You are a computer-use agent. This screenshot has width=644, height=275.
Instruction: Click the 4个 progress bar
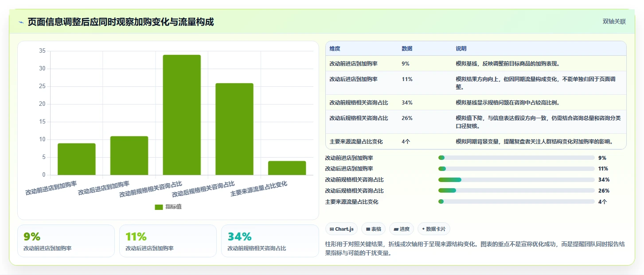[516, 201]
